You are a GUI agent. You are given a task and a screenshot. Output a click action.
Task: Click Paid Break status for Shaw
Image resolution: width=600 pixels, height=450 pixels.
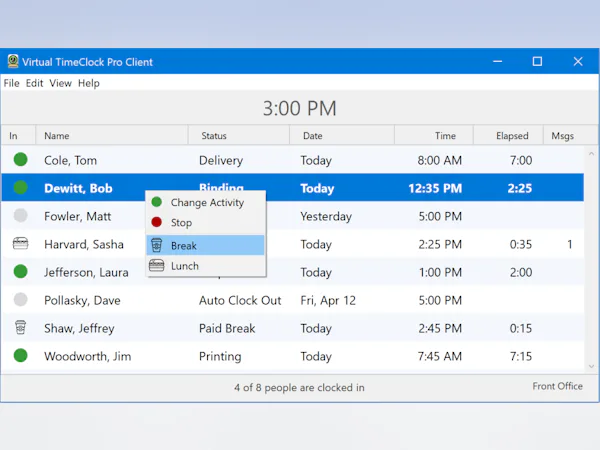pyautogui.click(x=227, y=328)
